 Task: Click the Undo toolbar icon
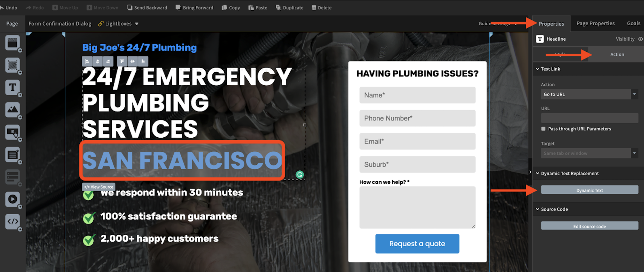(11, 7)
